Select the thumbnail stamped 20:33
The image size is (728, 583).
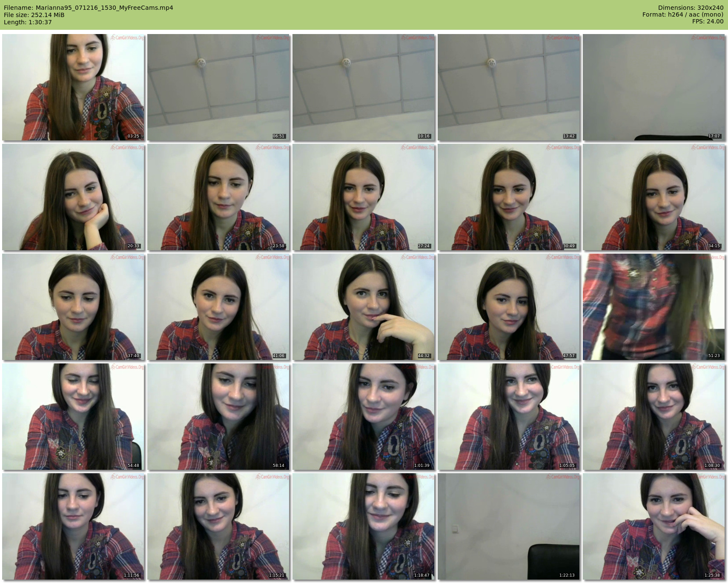(x=73, y=197)
